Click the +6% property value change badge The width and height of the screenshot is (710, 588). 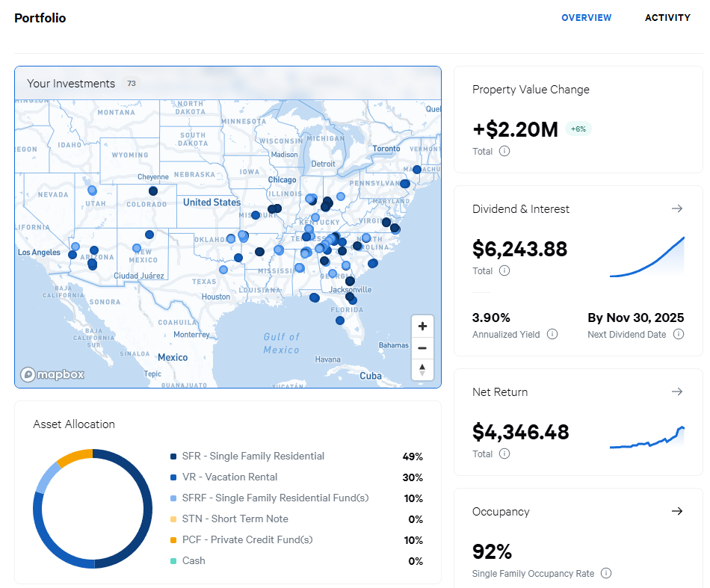[578, 129]
